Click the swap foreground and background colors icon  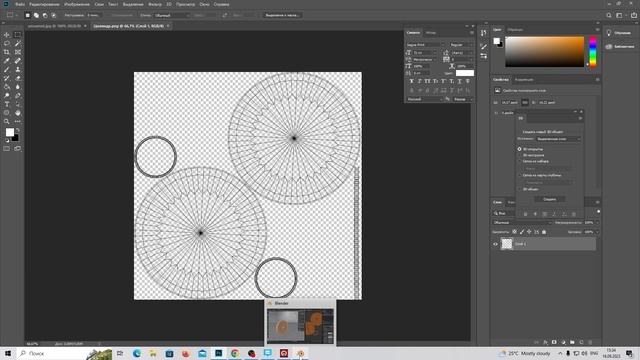[18, 130]
